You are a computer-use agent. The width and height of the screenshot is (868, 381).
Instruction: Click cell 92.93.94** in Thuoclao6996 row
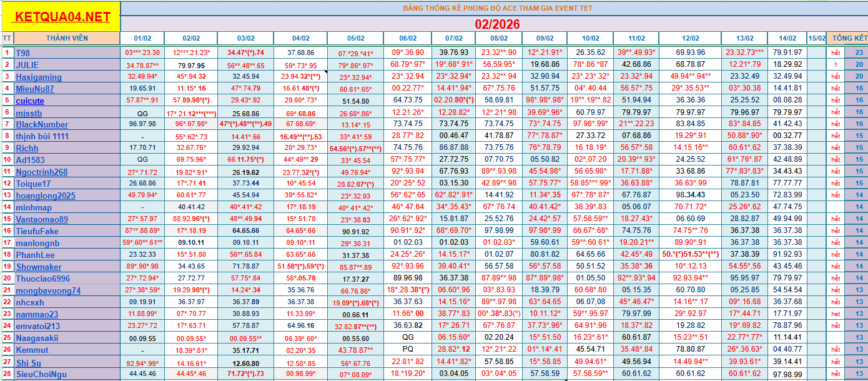click(690, 279)
